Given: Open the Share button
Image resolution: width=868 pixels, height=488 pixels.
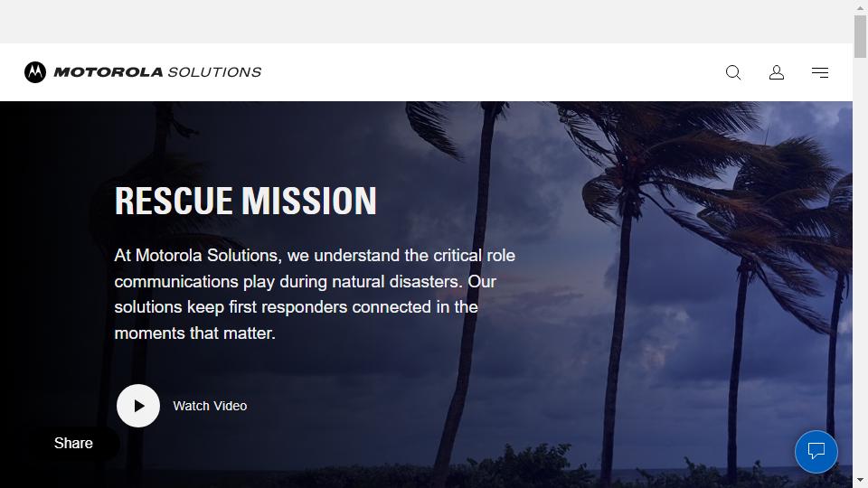Looking at the screenshot, I should pyautogui.click(x=73, y=443).
